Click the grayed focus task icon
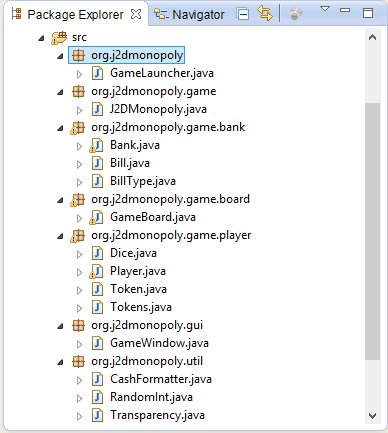Screen dimensions: 388x433 coord(296,14)
